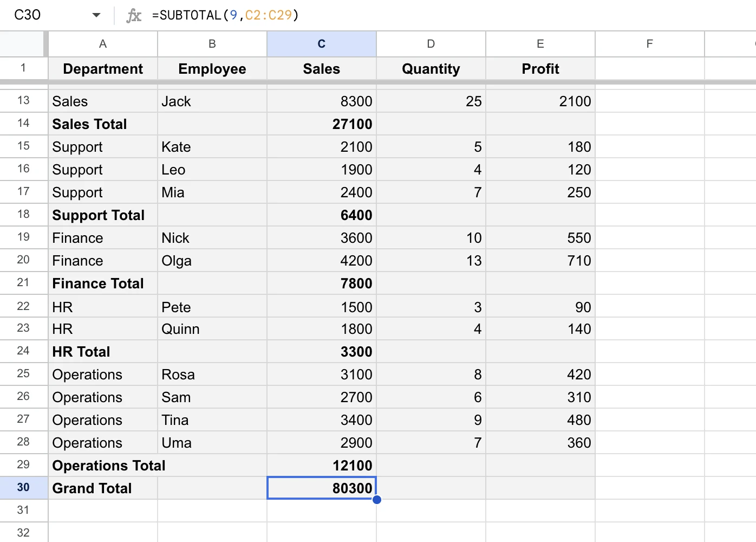The image size is (756, 542).
Task: Click the Support Total label cell
Action: coord(103,215)
